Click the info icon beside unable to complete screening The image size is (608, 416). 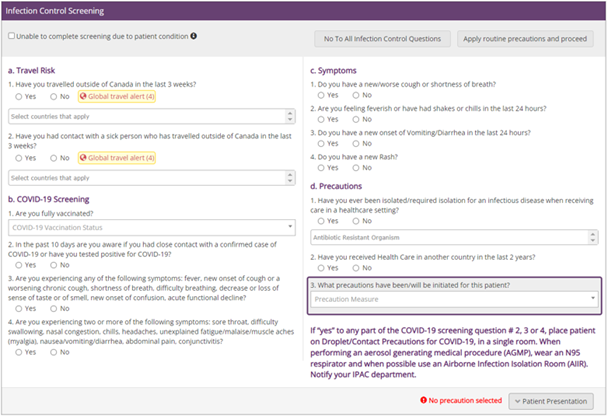tap(194, 36)
